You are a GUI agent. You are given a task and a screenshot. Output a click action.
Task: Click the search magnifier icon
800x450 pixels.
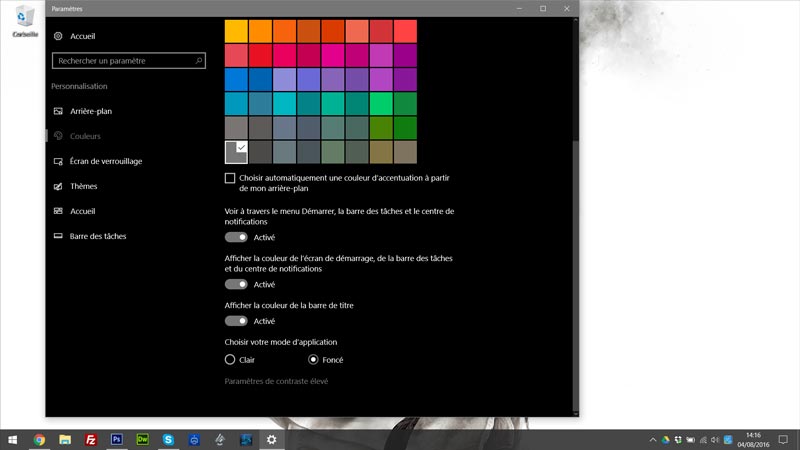[x=198, y=61]
